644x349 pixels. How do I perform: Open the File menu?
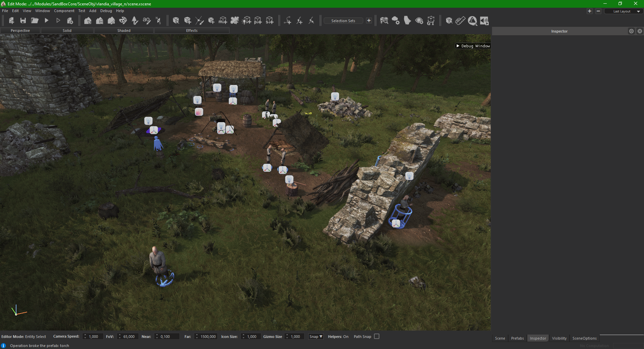coord(5,11)
